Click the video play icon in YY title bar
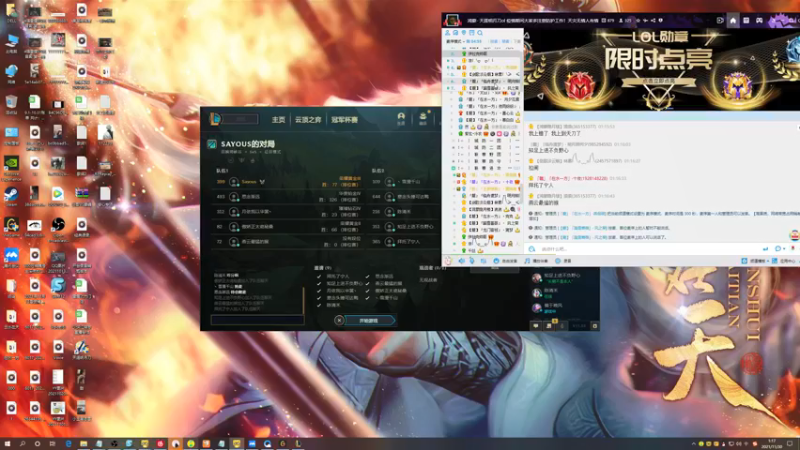This screenshot has height=450, width=800. coord(720,20)
